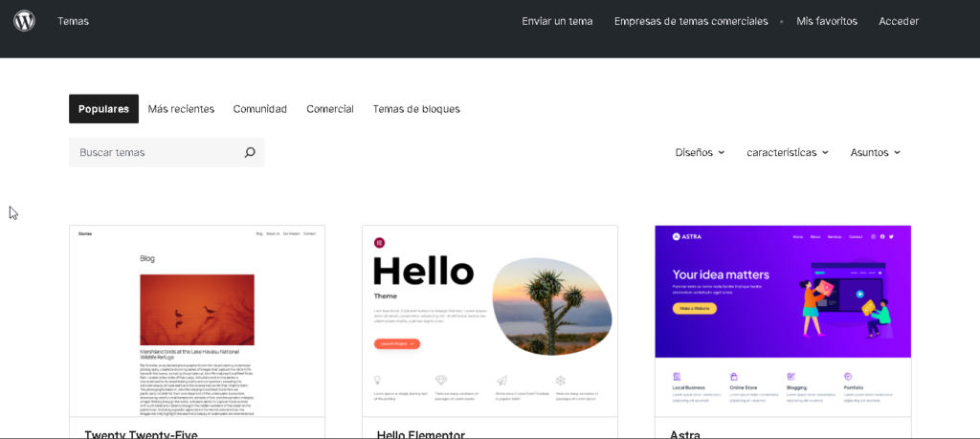Open the Twenty Twenty-Five theme thumbnail
The width and height of the screenshot is (980, 439).
(197, 321)
